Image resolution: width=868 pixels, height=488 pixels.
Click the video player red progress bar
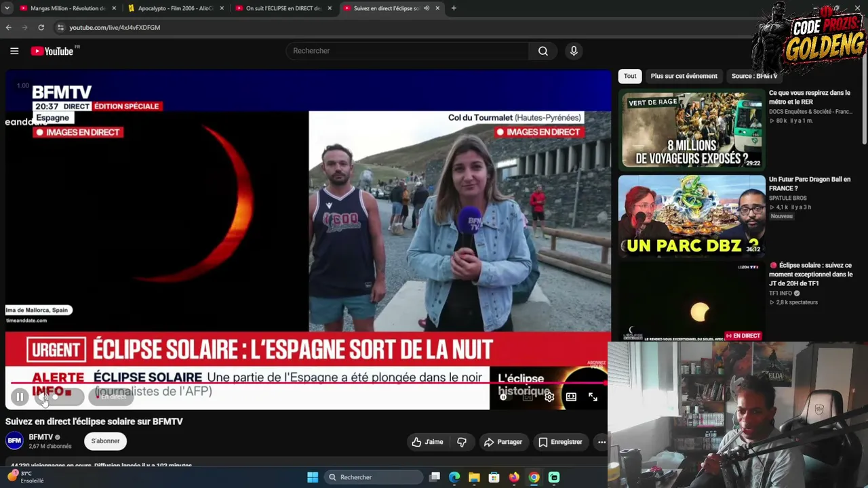click(309, 383)
